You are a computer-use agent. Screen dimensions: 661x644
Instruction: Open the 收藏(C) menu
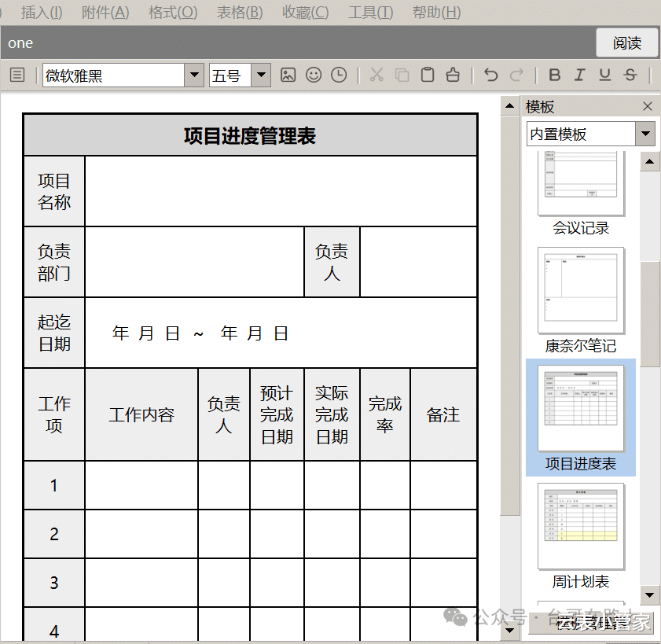click(x=305, y=13)
